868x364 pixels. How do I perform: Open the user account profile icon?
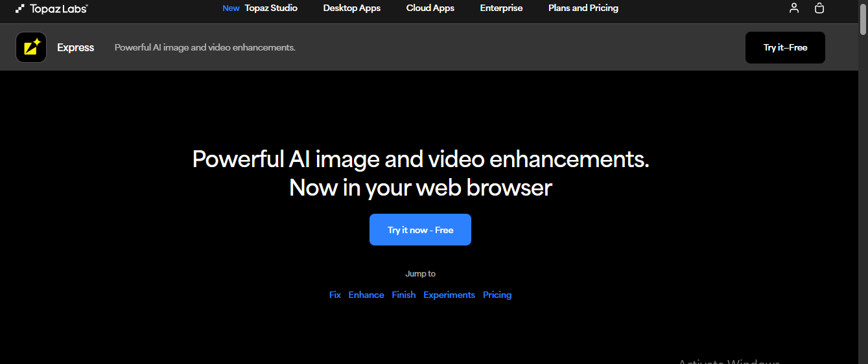pos(794,8)
